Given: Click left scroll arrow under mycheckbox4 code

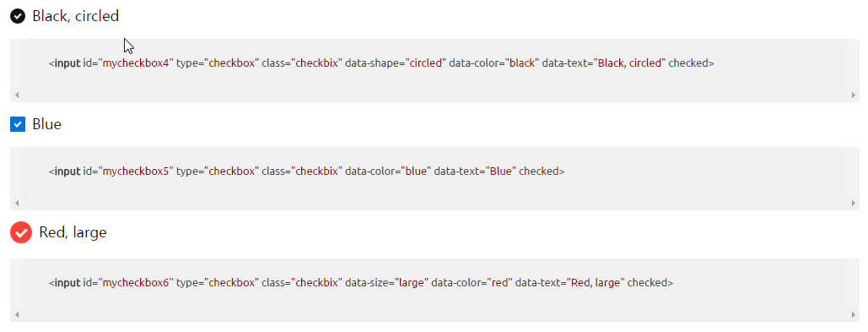Looking at the screenshot, I should pyautogui.click(x=17, y=95).
